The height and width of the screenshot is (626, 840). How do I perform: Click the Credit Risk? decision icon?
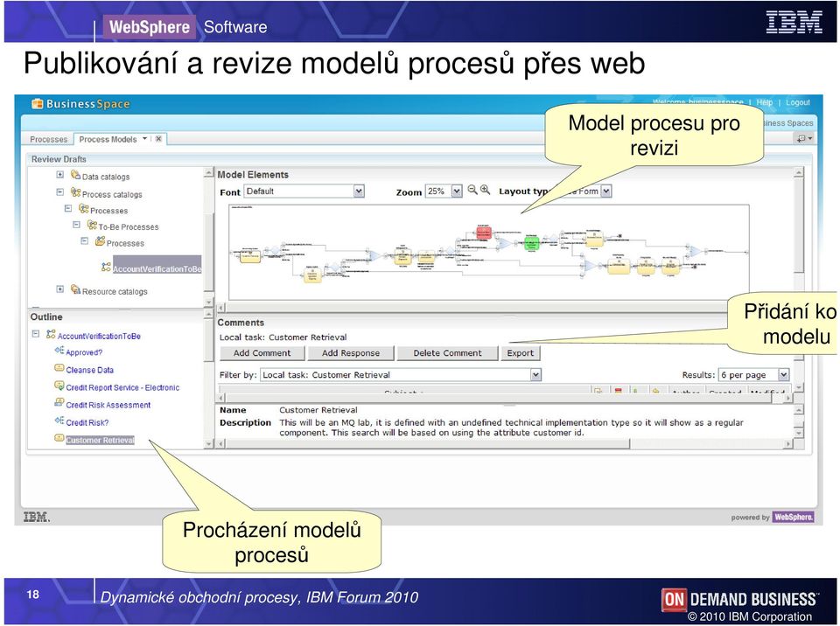point(59,421)
